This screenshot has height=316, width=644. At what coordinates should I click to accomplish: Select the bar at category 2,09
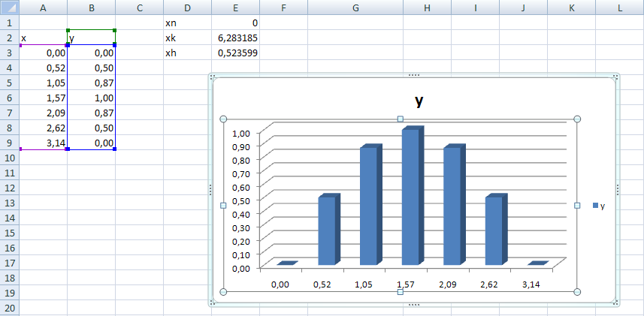pos(454,205)
